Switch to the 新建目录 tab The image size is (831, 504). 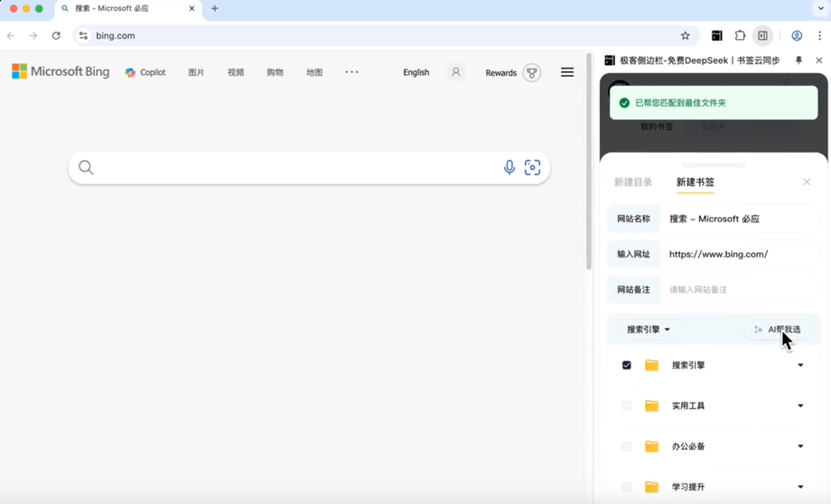tap(633, 182)
